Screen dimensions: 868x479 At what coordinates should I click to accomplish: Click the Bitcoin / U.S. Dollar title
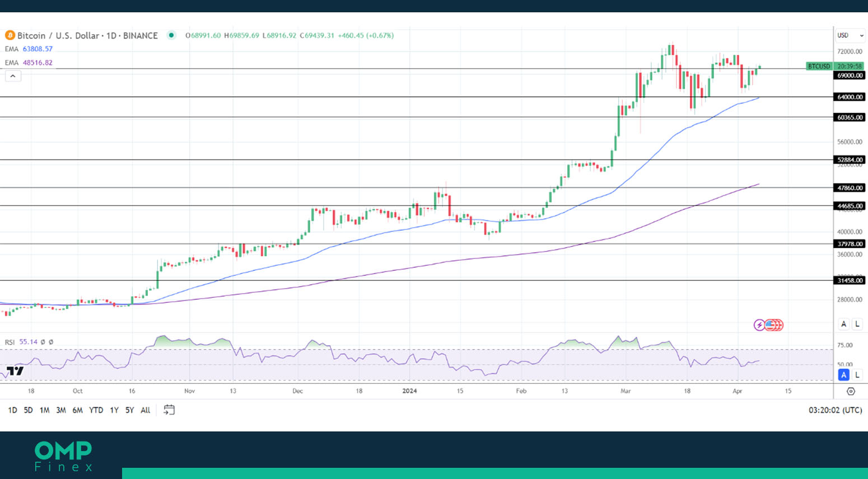tap(87, 35)
